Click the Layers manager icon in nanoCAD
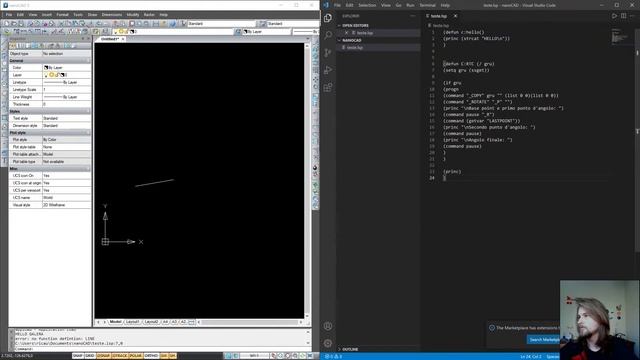640x360 pixels. click(x=96, y=31)
